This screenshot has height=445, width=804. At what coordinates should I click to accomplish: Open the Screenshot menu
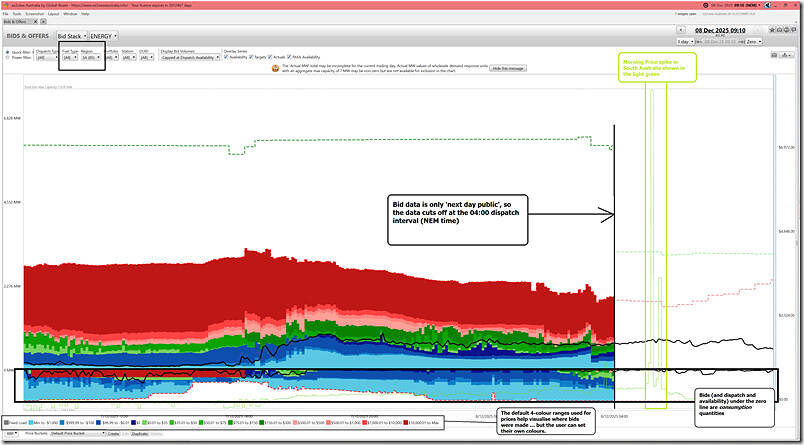coord(35,14)
